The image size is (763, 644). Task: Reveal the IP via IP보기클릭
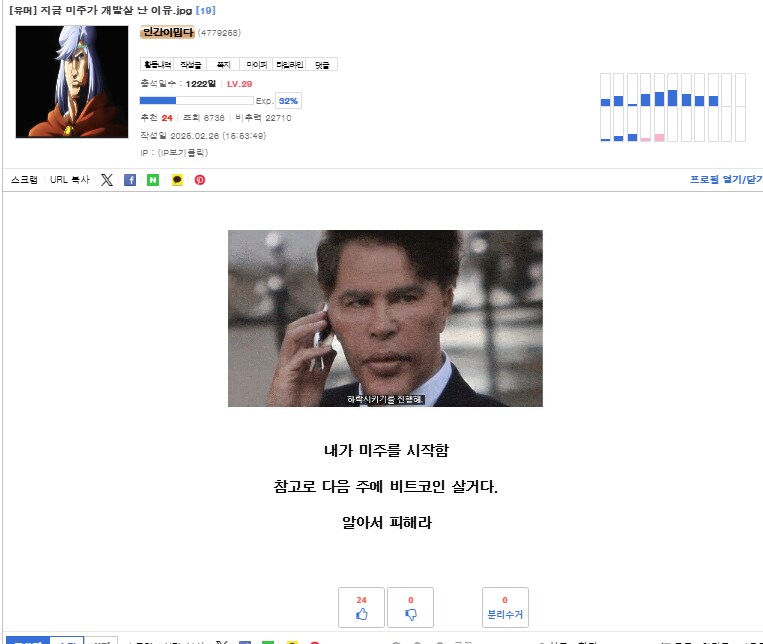click(183, 153)
